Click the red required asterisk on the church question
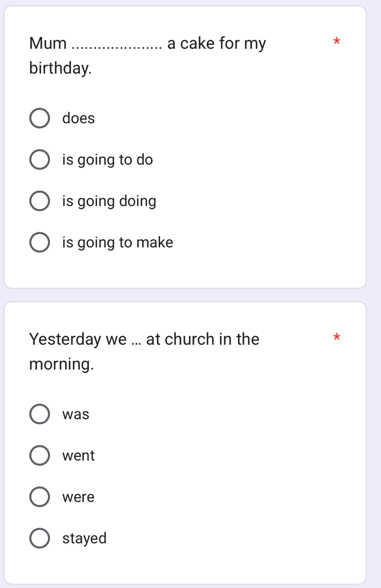Image resolution: width=381 pixels, height=588 pixels. [336, 337]
